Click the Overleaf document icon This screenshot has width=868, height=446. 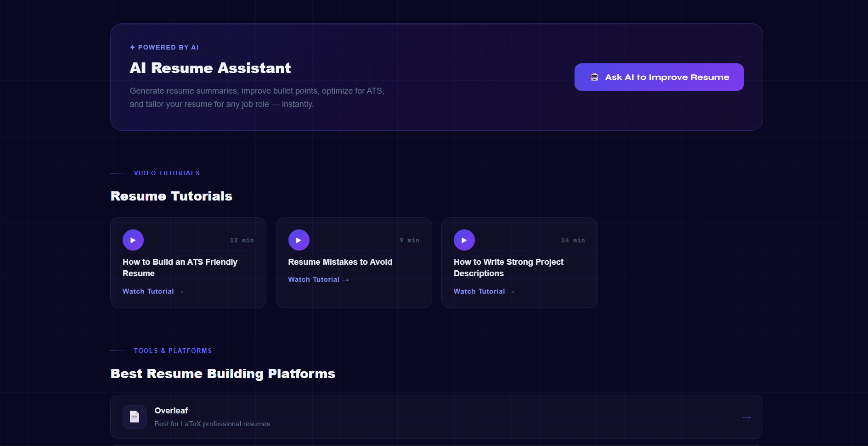point(135,417)
